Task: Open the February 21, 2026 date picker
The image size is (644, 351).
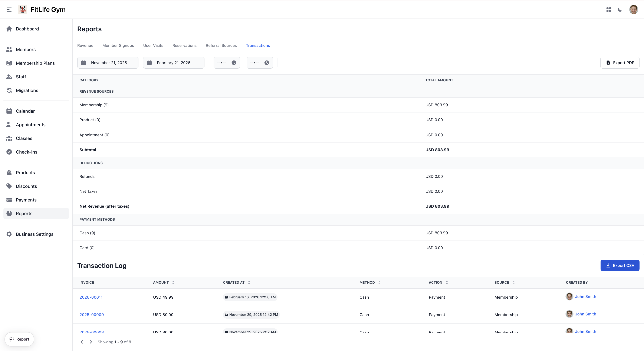Action: (x=174, y=62)
